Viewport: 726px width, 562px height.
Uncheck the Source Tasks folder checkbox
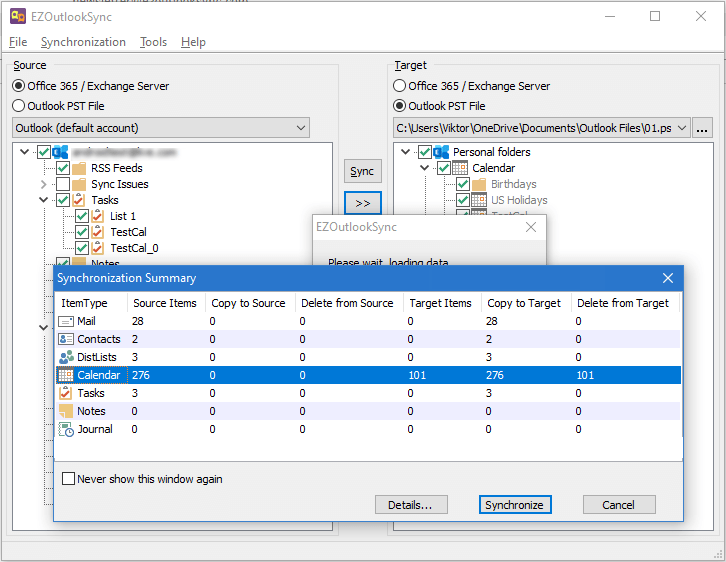[63, 200]
